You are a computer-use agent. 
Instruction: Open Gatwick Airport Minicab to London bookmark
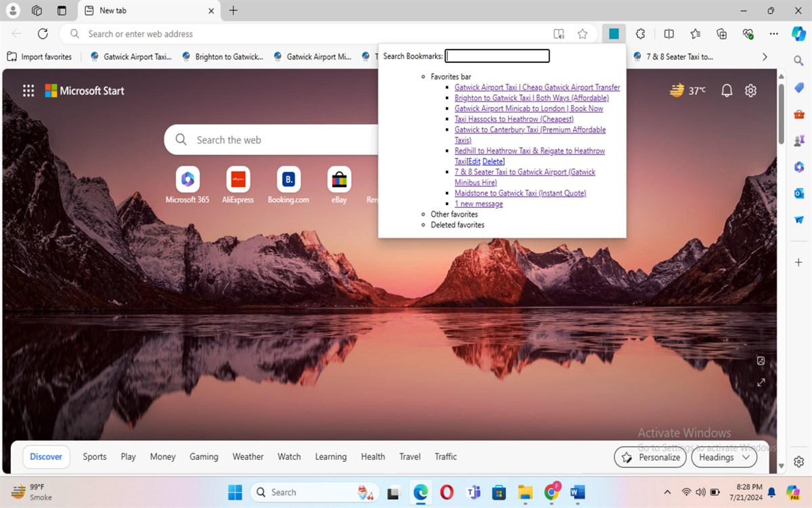pyautogui.click(x=528, y=108)
